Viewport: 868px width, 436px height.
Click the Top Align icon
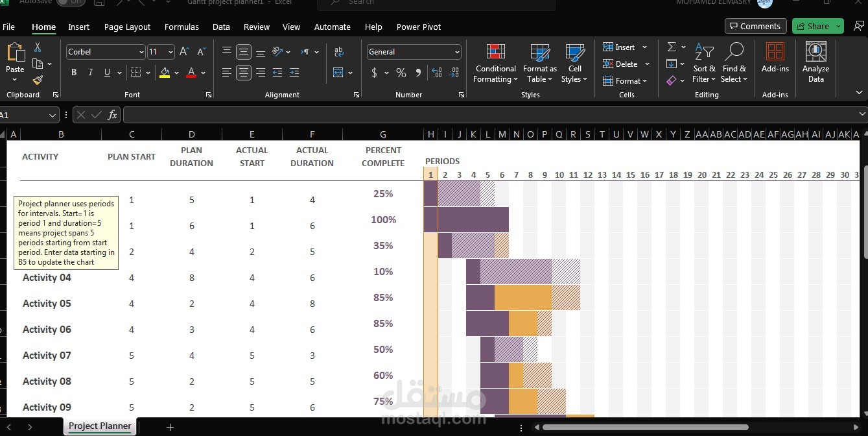point(227,51)
